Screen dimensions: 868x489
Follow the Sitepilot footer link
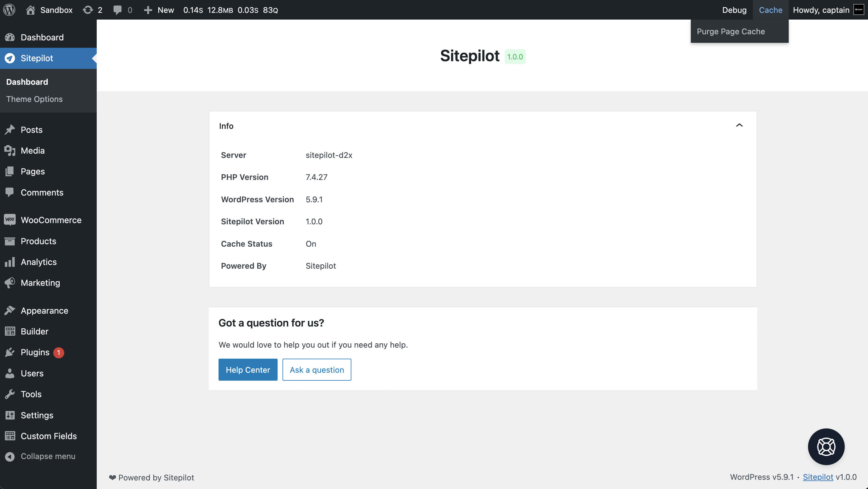pyautogui.click(x=818, y=477)
